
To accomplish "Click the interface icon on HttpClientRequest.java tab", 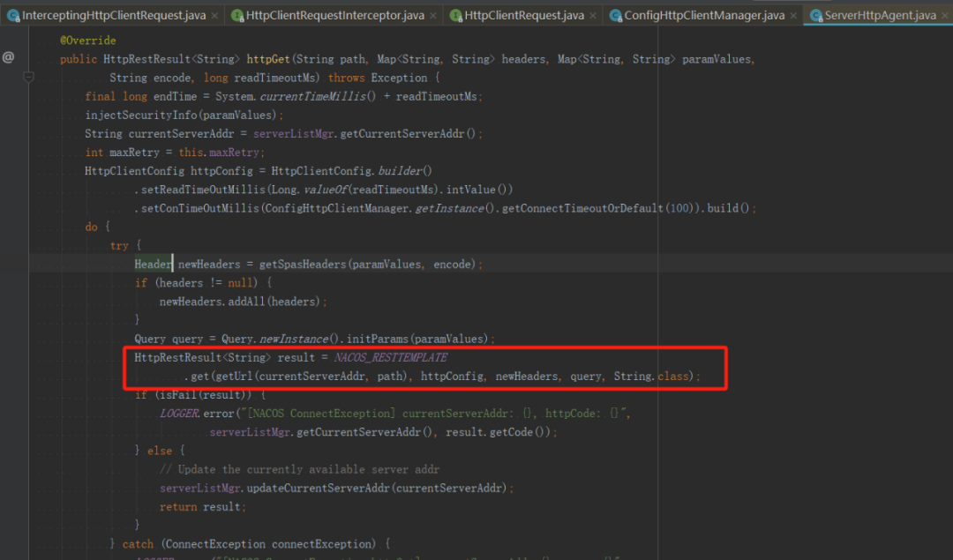I will tap(456, 16).
